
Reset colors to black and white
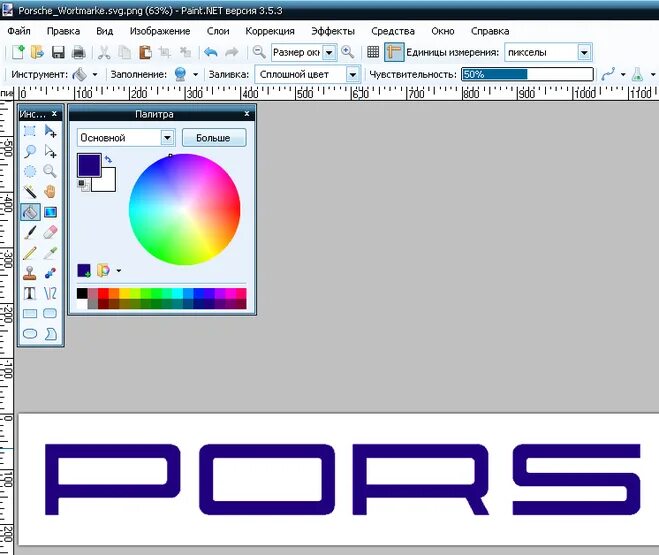click(83, 185)
